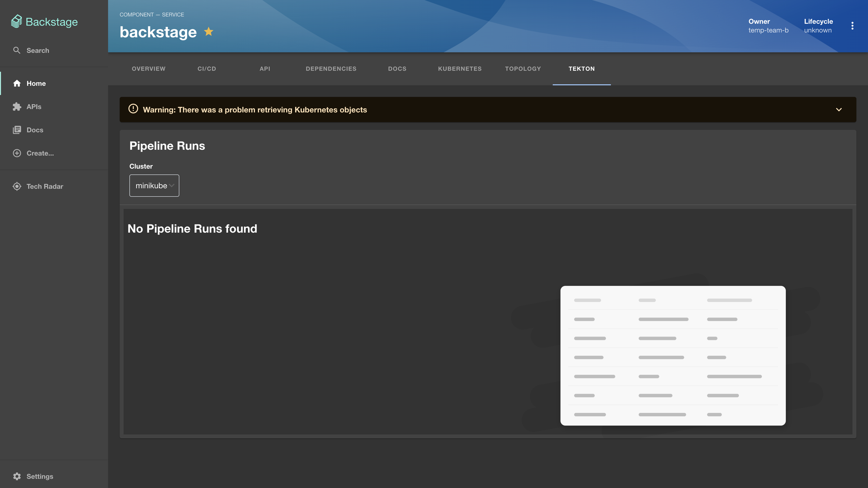Toggle the favorite star next to backstage
Viewport: 868px width, 488px height.
(x=209, y=32)
